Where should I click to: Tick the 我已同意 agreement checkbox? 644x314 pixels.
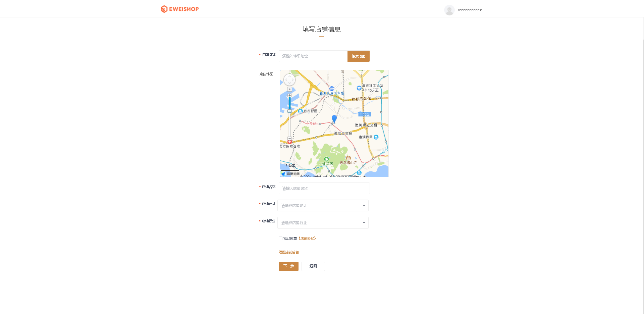point(280,239)
